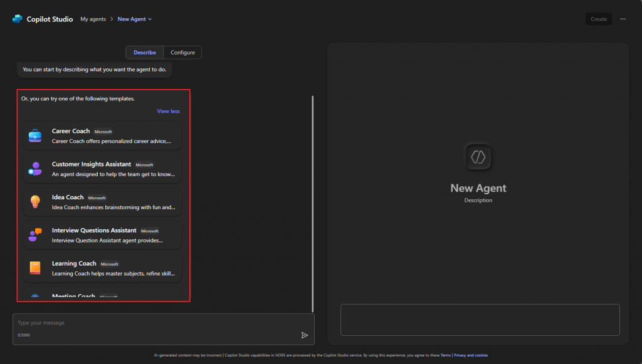Click the Type your message input field
642x364 pixels.
click(164, 330)
